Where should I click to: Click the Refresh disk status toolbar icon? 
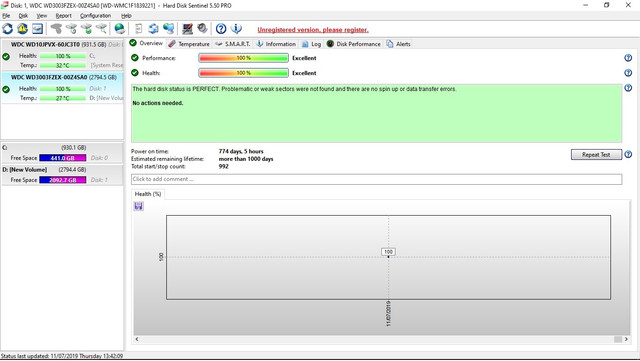pyautogui.click(x=8, y=29)
